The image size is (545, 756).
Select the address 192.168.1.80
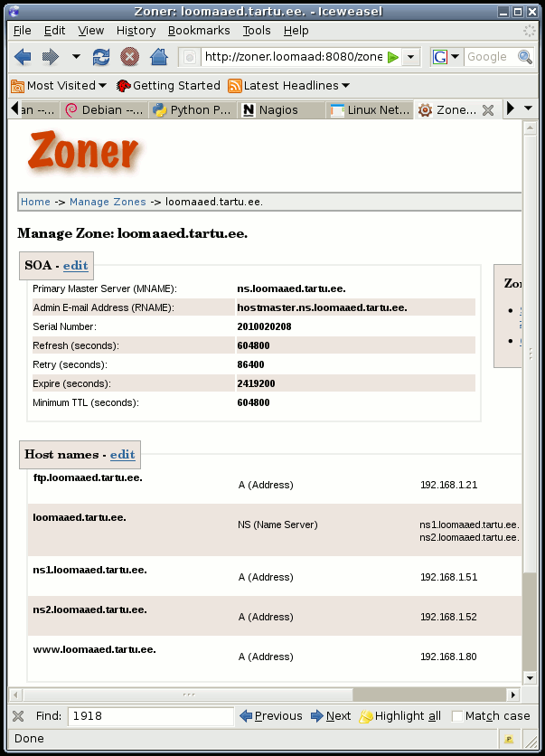(448, 657)
